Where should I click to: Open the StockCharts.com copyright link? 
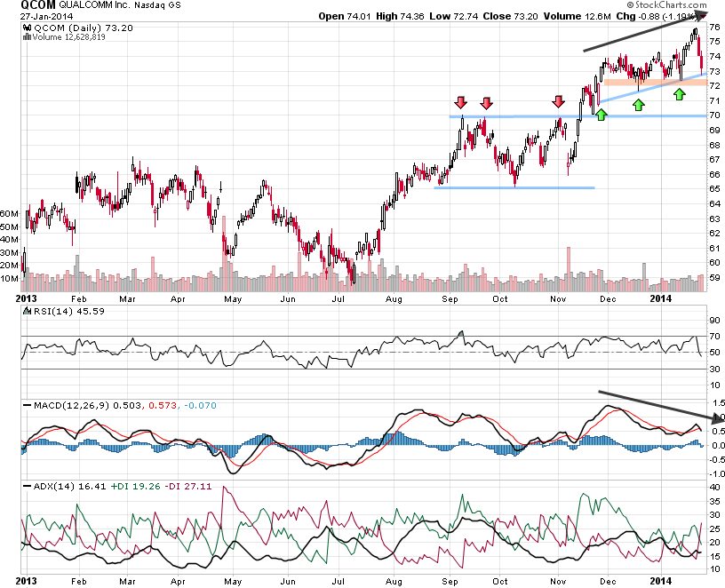666,5
